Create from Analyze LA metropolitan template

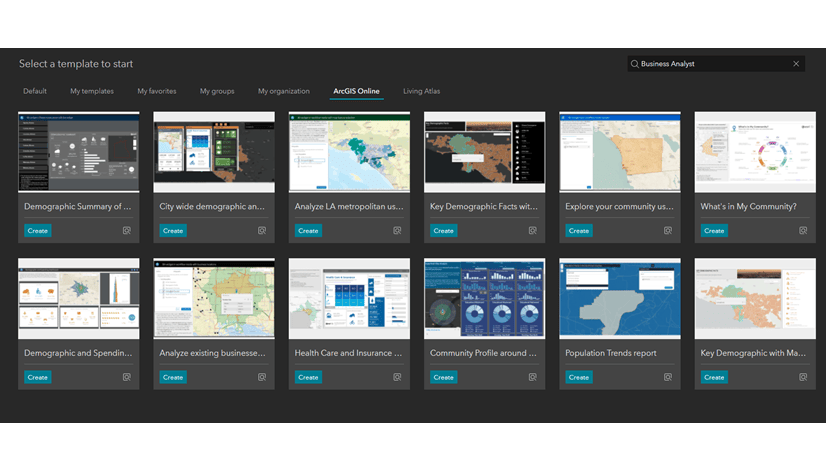[x=308, y=231]
